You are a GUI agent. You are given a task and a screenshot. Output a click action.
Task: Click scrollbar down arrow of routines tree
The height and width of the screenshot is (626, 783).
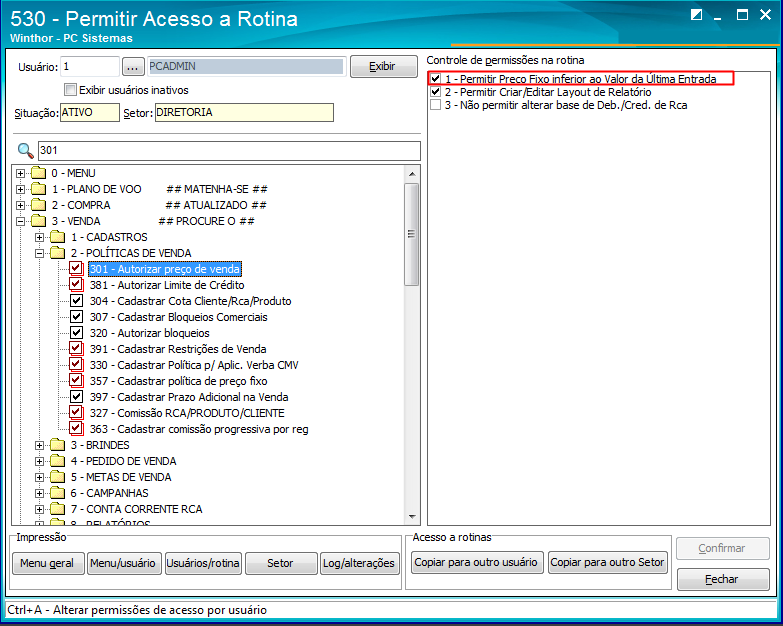(412, 517)
